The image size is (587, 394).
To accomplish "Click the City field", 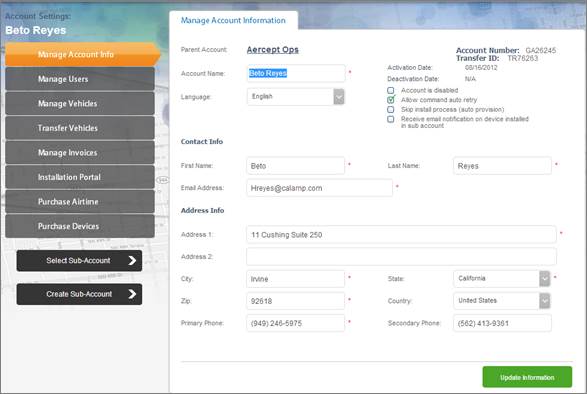I will click(x=295, y=279).
